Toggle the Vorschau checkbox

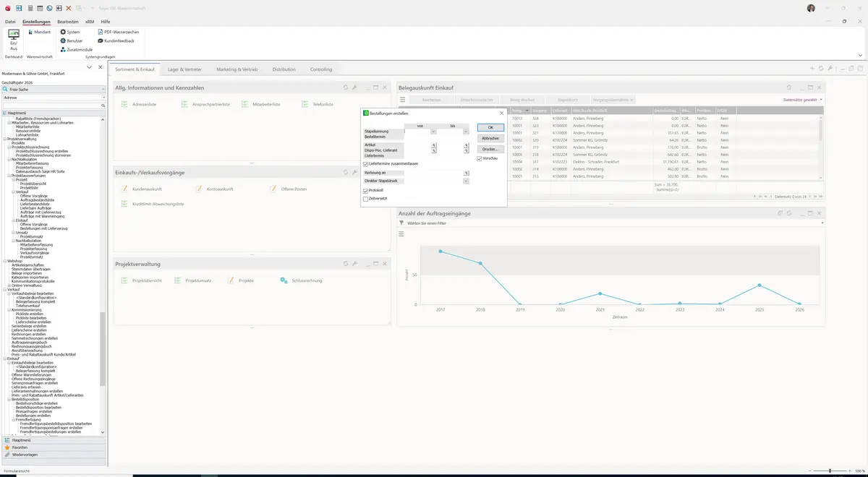pos(480,158)
